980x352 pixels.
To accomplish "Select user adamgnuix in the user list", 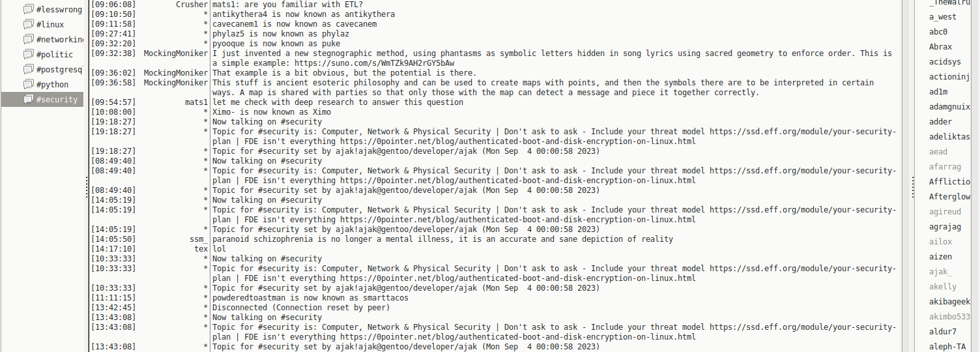I will 949,107.
